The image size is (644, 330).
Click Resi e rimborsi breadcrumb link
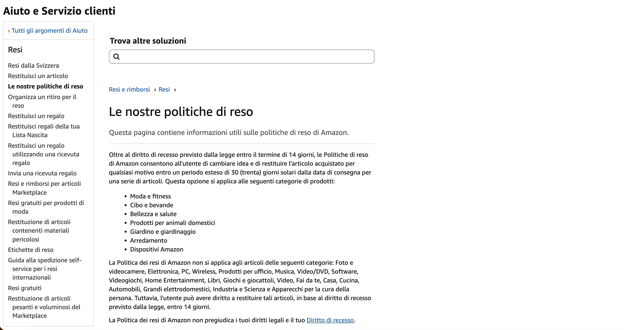tap(129, 89)
